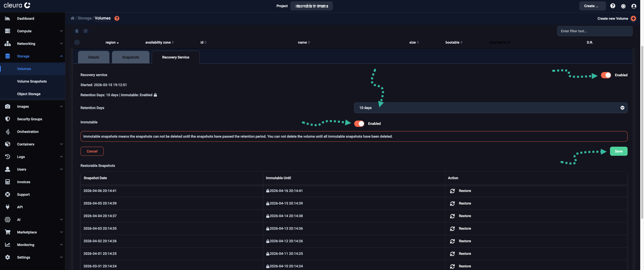This screenshot has height=270, width=644.
Task: Select the round checkbox in table header
Action: [x=77, y=42]
